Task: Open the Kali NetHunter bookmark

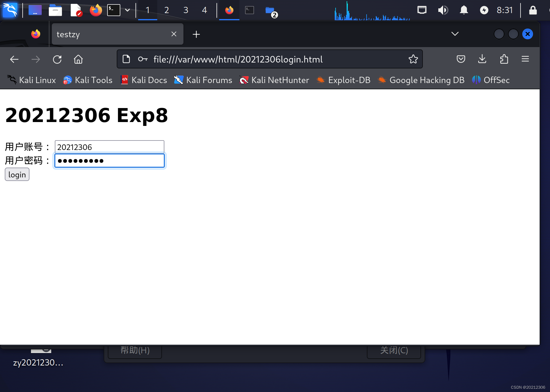Action: (274, 80)
